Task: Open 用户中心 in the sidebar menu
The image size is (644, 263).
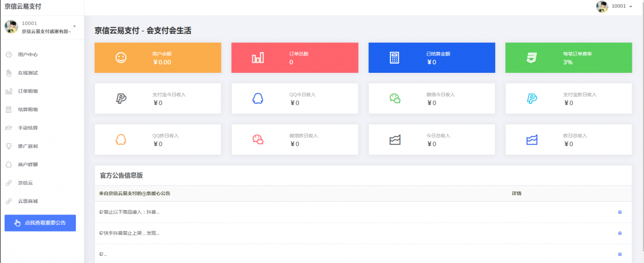Action: [28, 55]
